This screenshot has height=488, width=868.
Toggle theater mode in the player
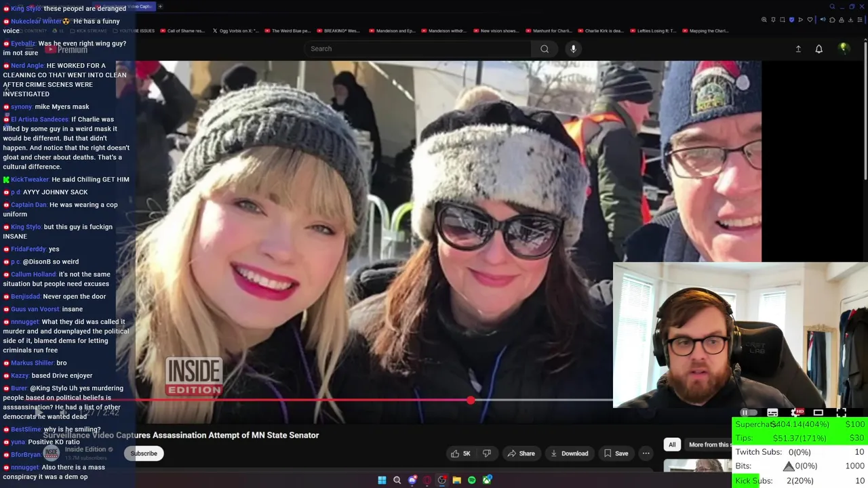pyautogui.click(x=818, y=413)
